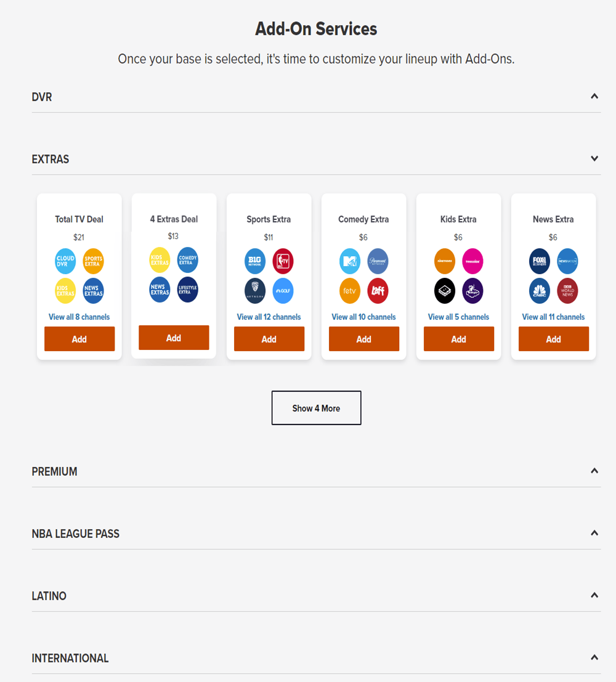
Task: Add the Sports Extra package
Action: pos(269,339)
